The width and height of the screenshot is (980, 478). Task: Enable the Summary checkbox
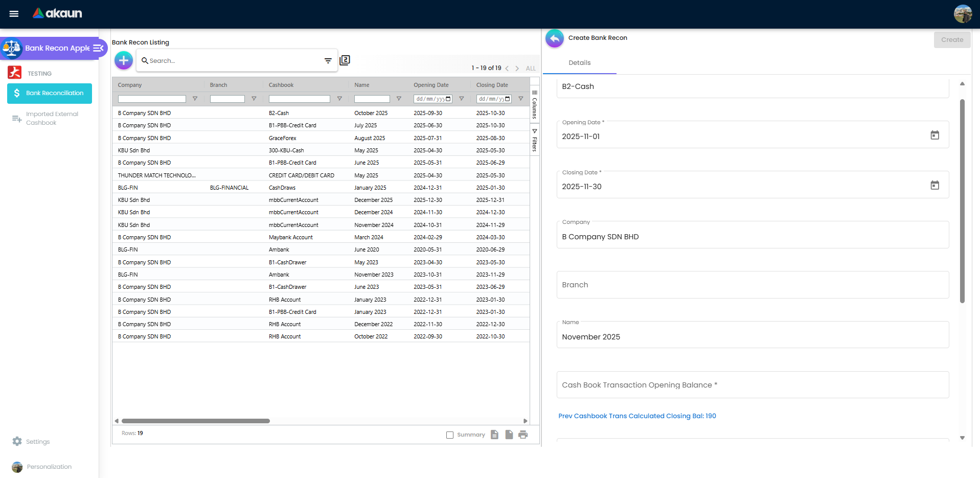point(450,435)
